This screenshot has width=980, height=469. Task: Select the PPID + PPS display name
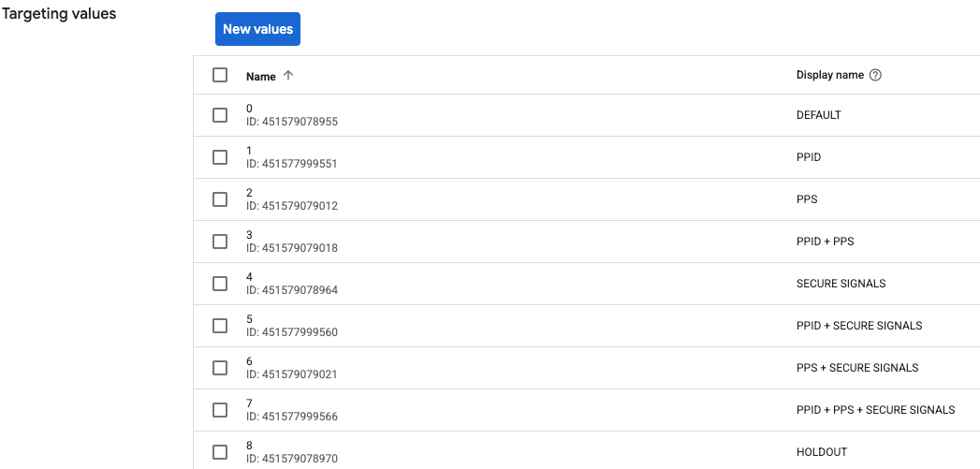tap(825, 242)
